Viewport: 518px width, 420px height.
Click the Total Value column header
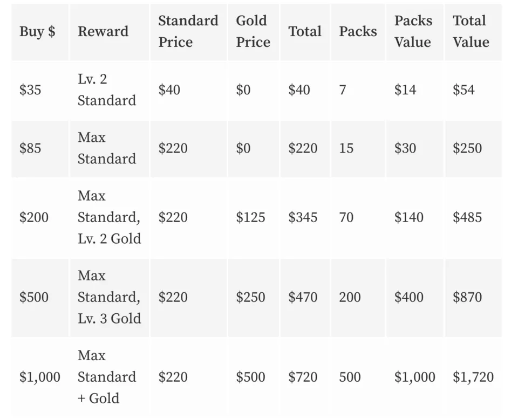tap(471, 31)
